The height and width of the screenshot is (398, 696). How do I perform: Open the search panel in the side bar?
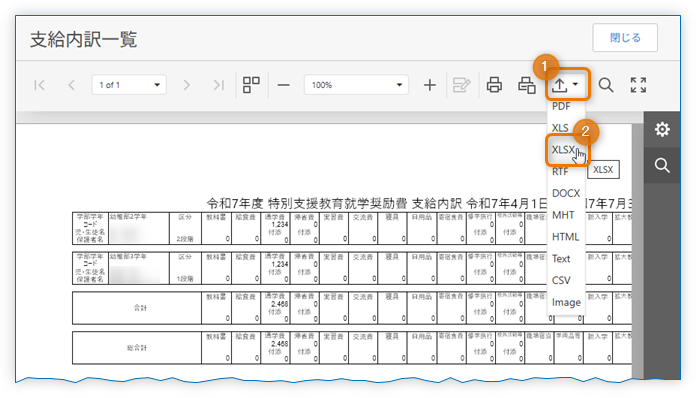[662, 166]
